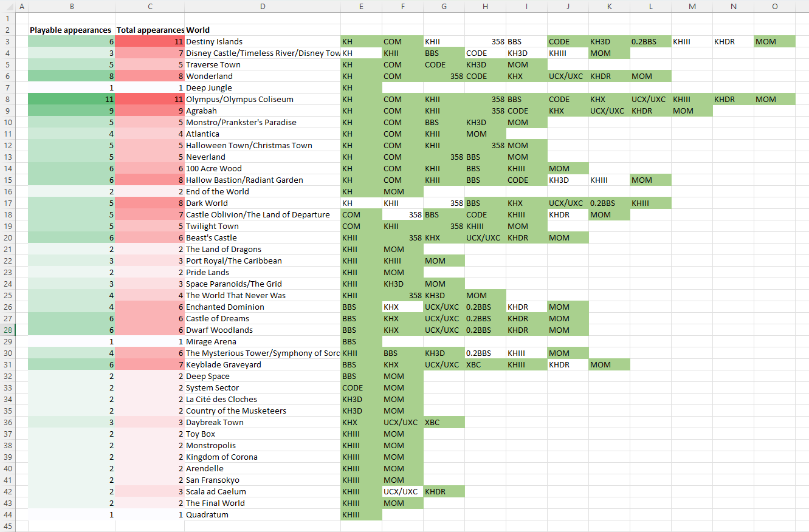The height and width of the screenshot is (532, 809).
Task: Select the 'Traverse Town' cell
Action: 263,64
